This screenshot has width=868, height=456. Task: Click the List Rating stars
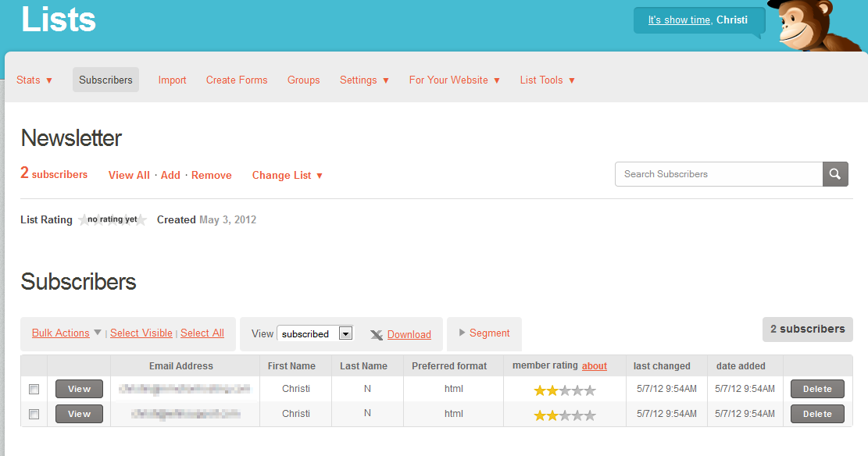tap(113, 220)
